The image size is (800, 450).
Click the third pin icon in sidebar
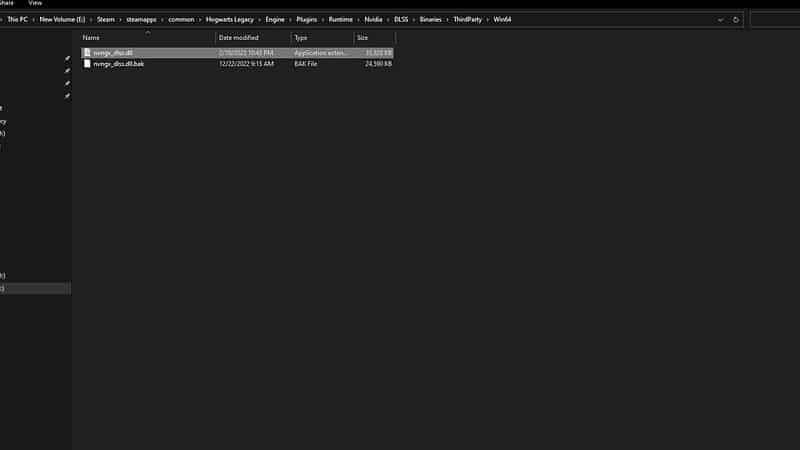[x=67, y=84]
